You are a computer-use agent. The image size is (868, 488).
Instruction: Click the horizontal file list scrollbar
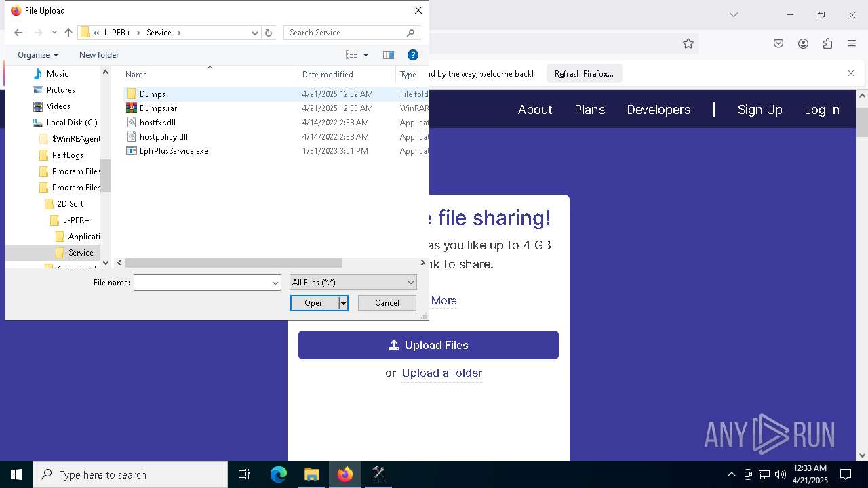(233, 262)
